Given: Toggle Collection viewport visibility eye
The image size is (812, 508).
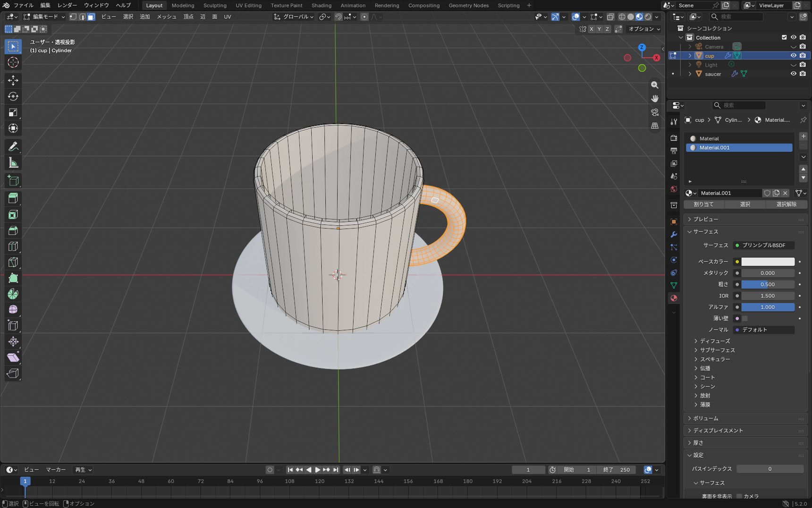Looking at the screenshot, I should [794, 37].
